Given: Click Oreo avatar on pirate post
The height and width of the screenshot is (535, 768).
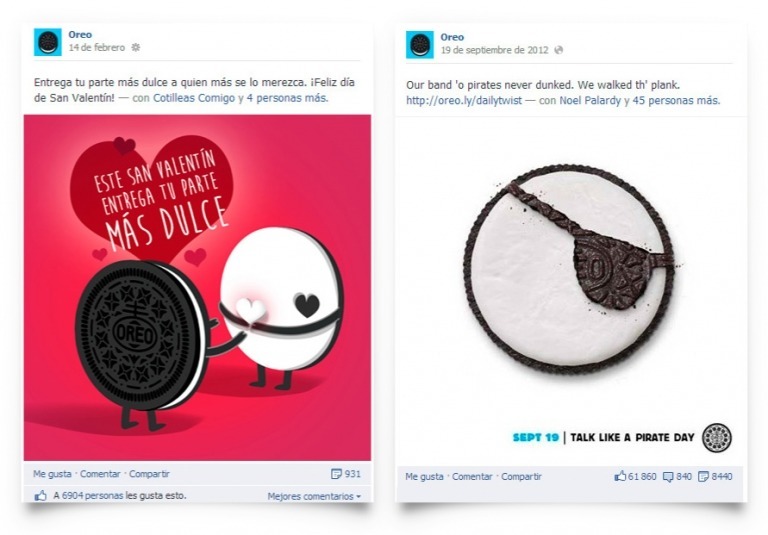Looking at the screenshot, I should pyautogui.click(x=420, y=45).
